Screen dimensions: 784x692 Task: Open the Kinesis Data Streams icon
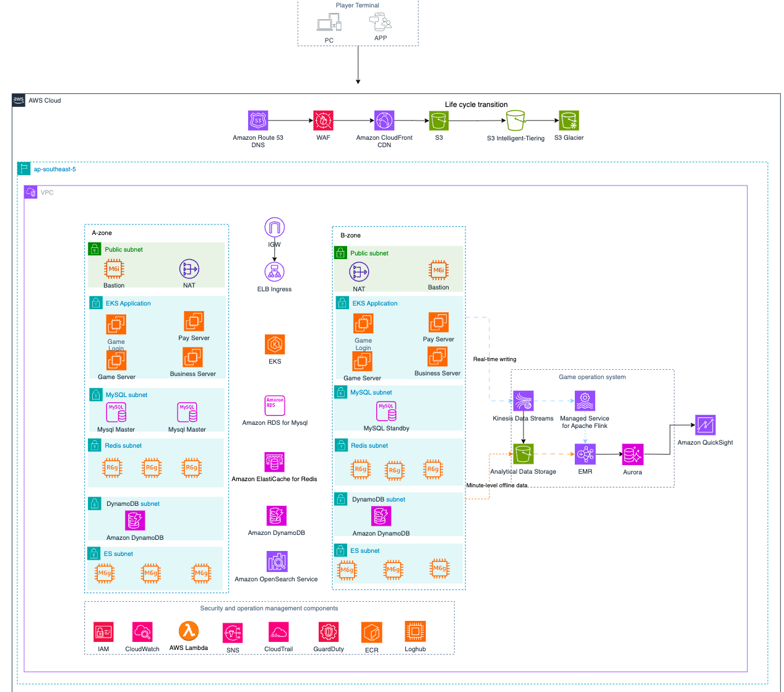click(523, 401)
